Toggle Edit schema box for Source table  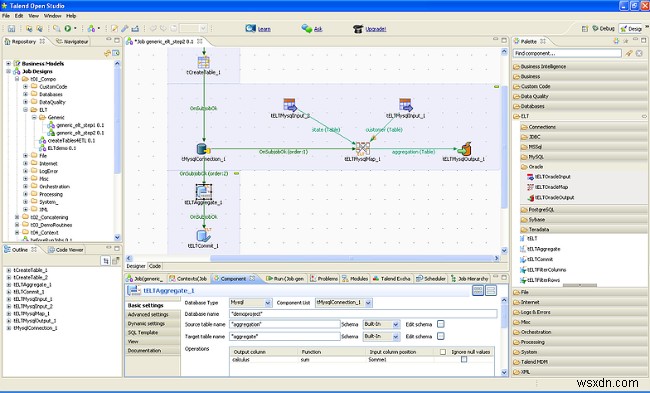pyautogui.click(x=441, y=324)
